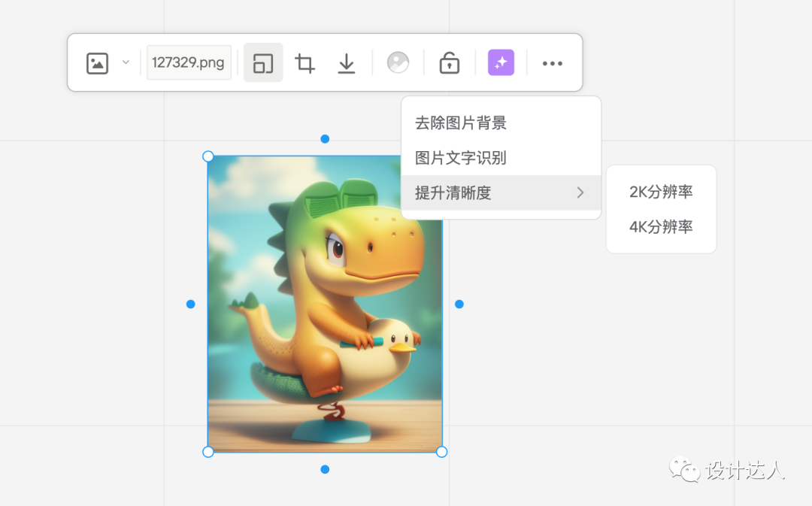Viewport: 812px width, 506px height.
Task: Open the three-dot more options menu
Action: point(553,63)
